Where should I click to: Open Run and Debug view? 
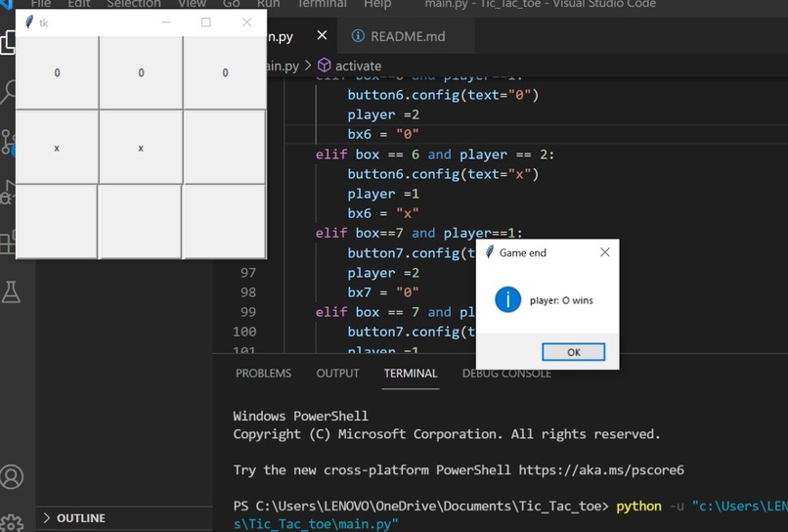click(8, 192)
